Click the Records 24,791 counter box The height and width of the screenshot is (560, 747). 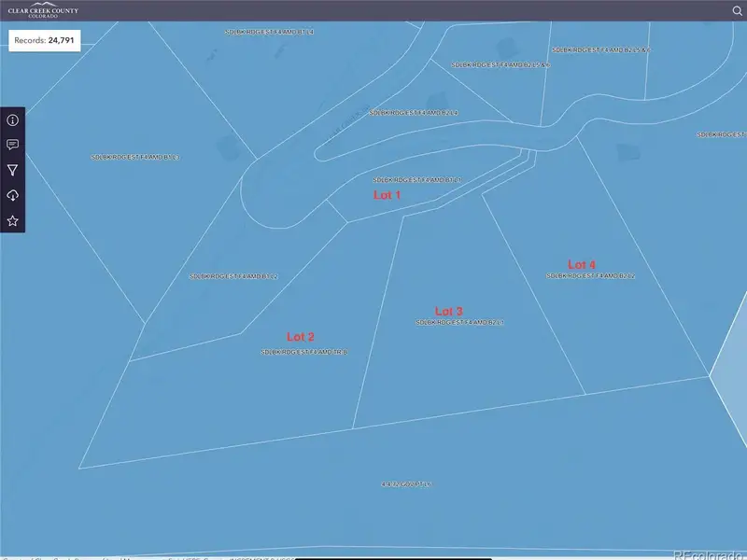[44, 42]
